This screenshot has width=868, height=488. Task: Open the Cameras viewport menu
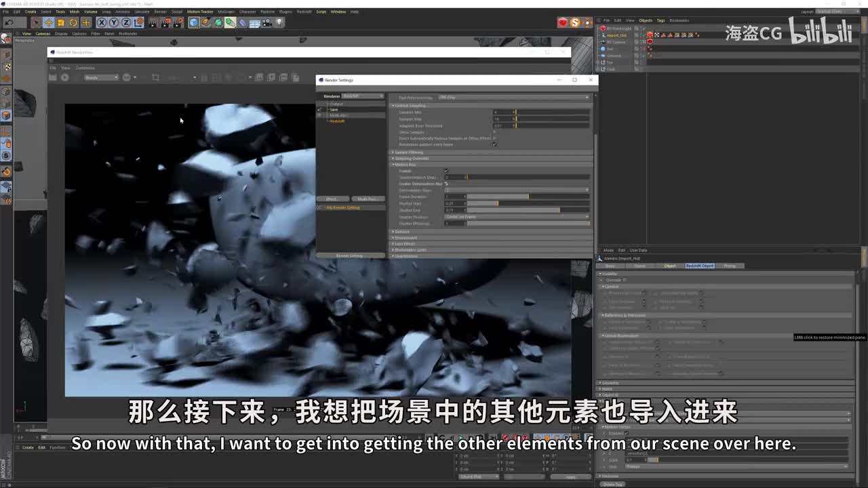(x=43, y=33)
